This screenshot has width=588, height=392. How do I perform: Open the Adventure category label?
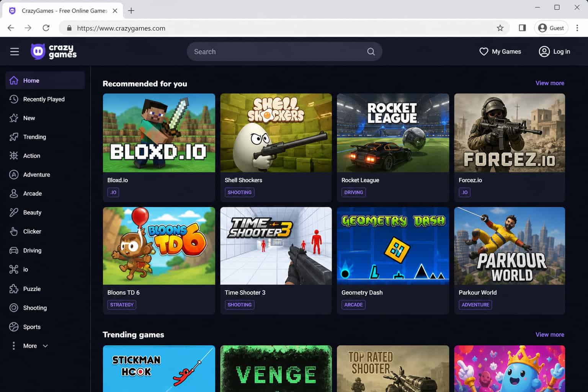tap(36, 175)
